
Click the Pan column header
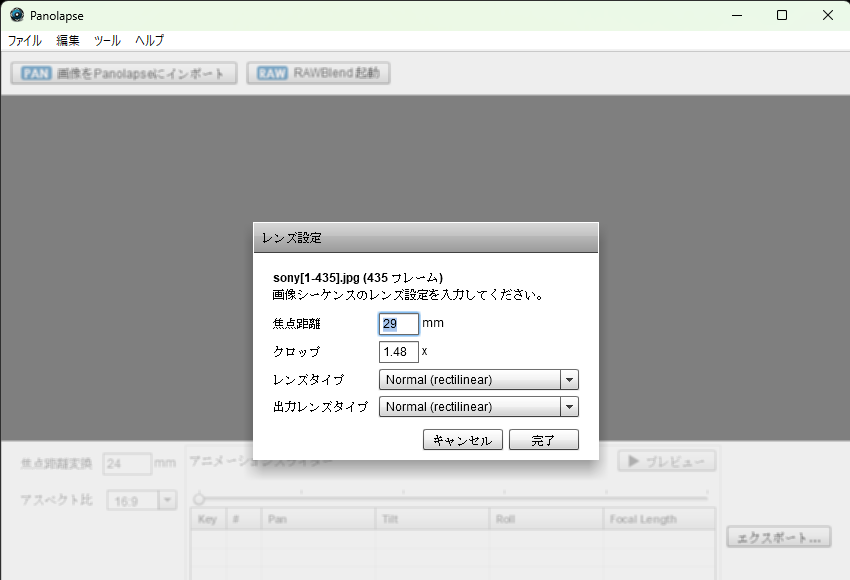click(x=316, y=519)
